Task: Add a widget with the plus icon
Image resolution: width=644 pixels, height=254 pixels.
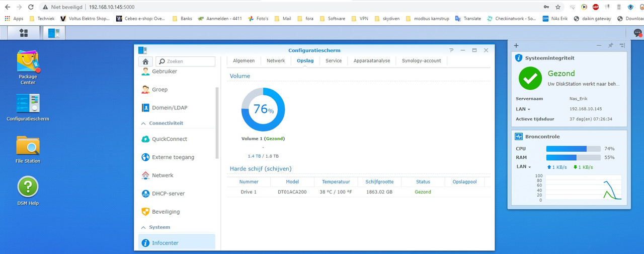Action: tap(516, 45)
